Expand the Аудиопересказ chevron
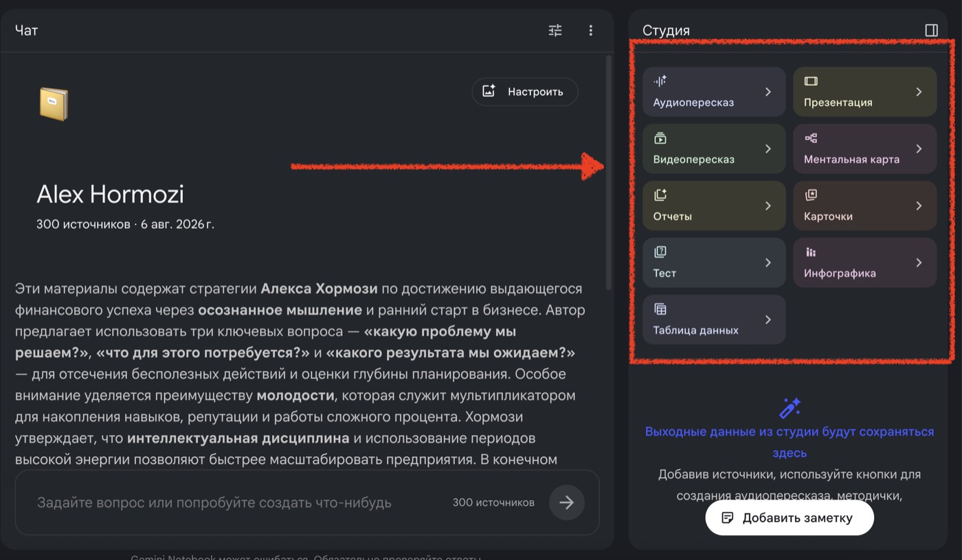 [x=768, y=91]
